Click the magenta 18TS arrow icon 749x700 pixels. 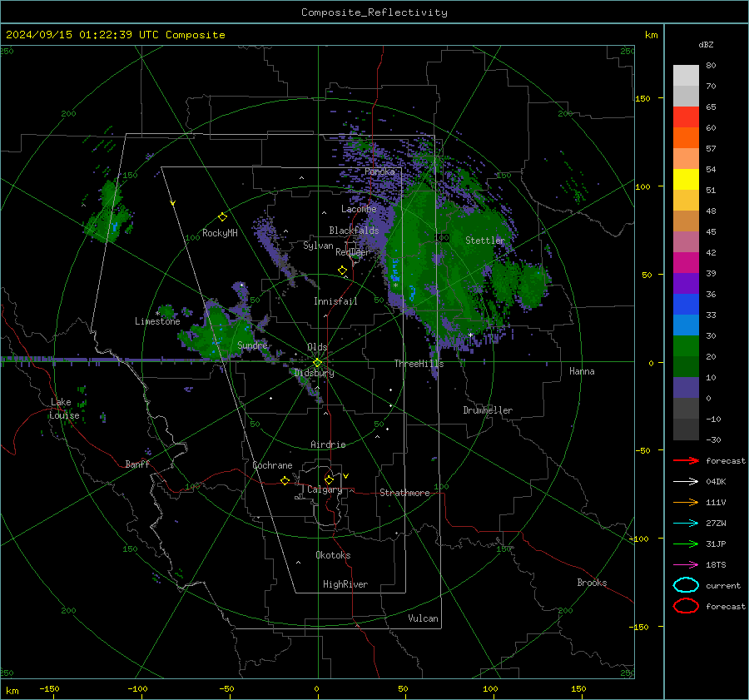click(686, 565)
